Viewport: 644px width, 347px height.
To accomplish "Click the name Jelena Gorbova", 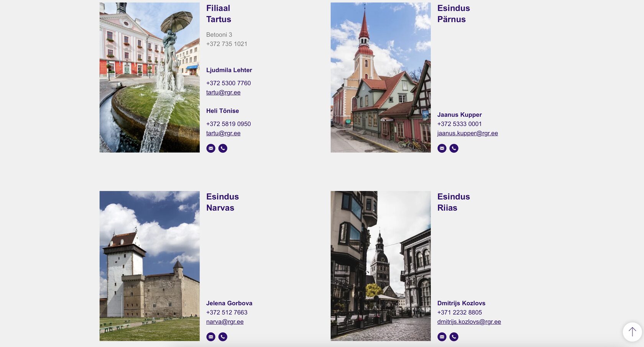I will point(229,303).
